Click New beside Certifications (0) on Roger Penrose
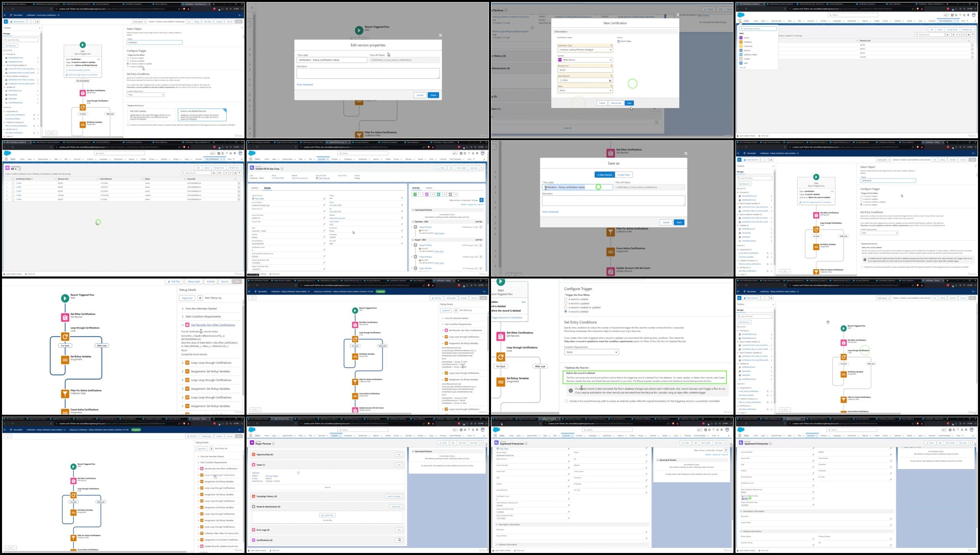 tap(399, 540)
